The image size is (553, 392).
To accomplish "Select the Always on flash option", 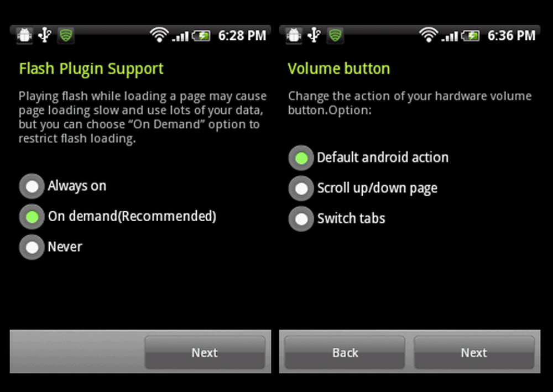I will (63, 186).
